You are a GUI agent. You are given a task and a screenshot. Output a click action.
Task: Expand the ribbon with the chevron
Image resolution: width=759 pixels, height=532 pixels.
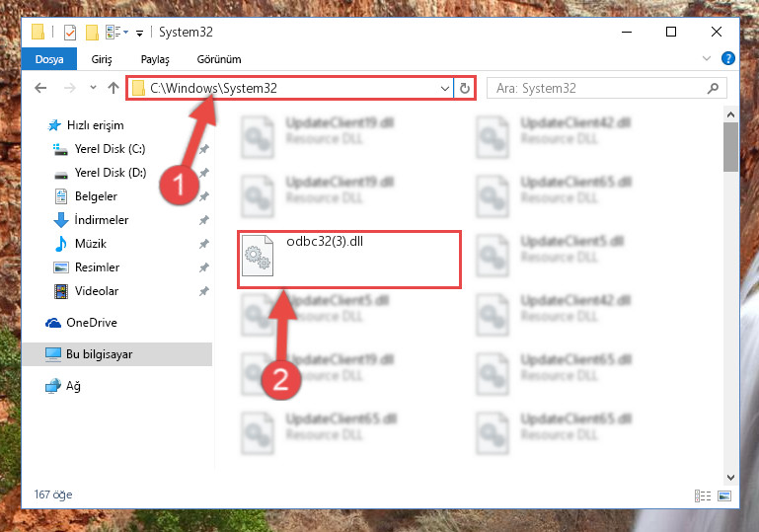tap(707, 58)
